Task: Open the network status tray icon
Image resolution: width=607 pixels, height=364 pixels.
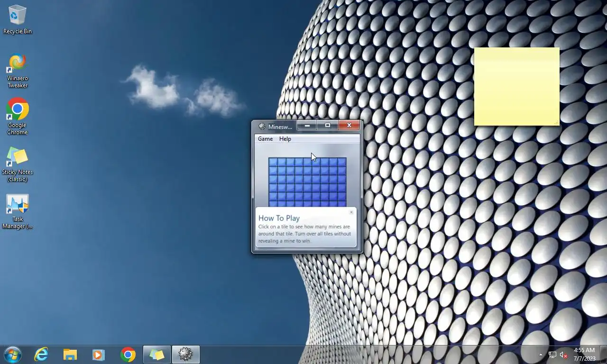Action: tap(552, 355)
